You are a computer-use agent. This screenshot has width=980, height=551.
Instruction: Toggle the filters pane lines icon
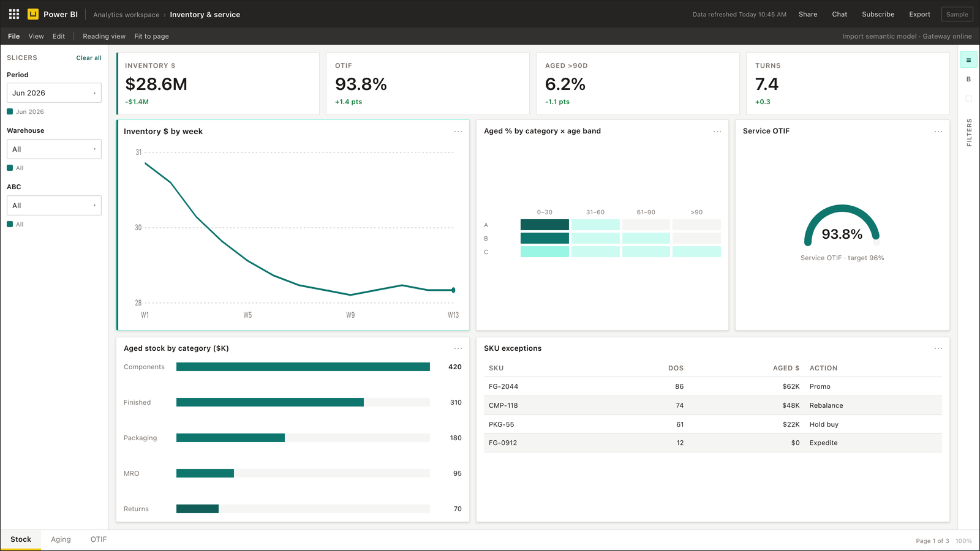968,60
